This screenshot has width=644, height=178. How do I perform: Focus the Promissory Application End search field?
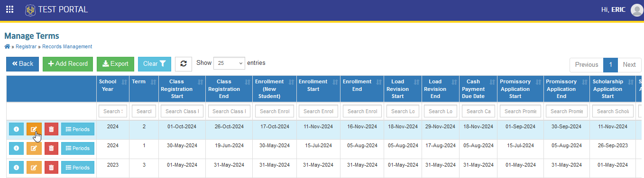pyautogui.click(x=567, y=111)
